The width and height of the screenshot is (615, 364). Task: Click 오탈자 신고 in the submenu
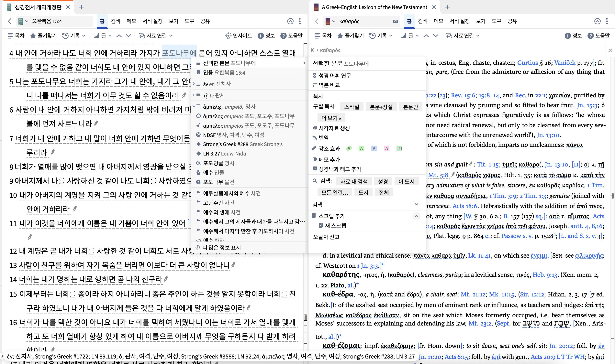coord(326,237)
